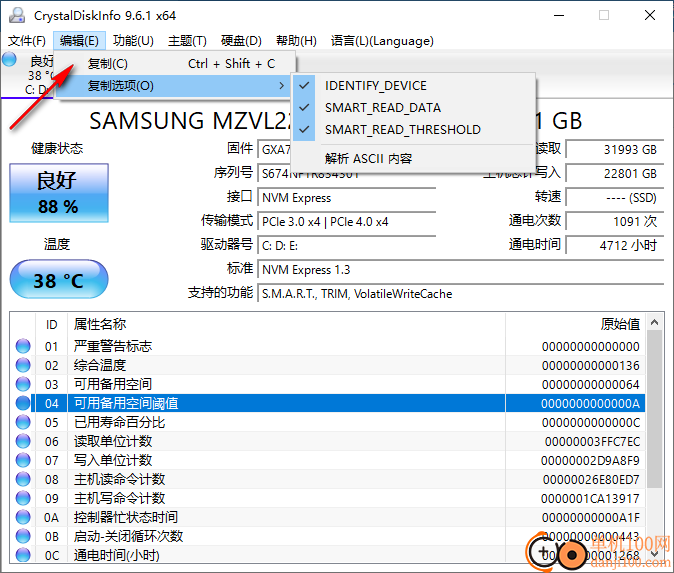Click the scroll up arrow of attribute list

655,322
